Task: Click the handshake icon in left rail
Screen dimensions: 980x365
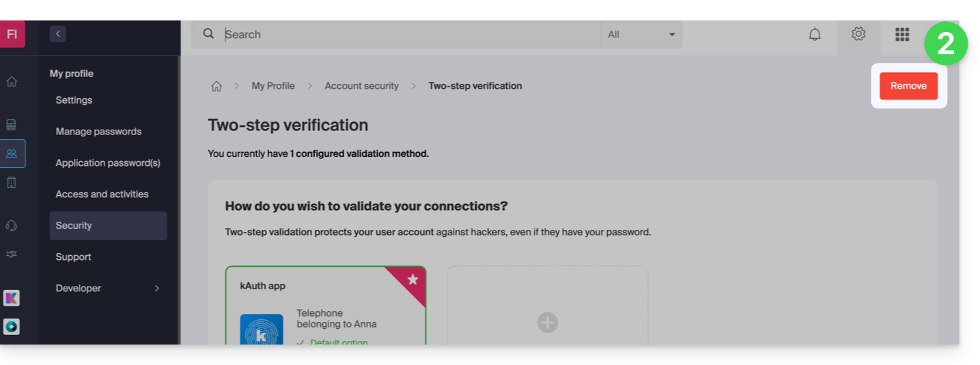Action: [x=12, y=254]
